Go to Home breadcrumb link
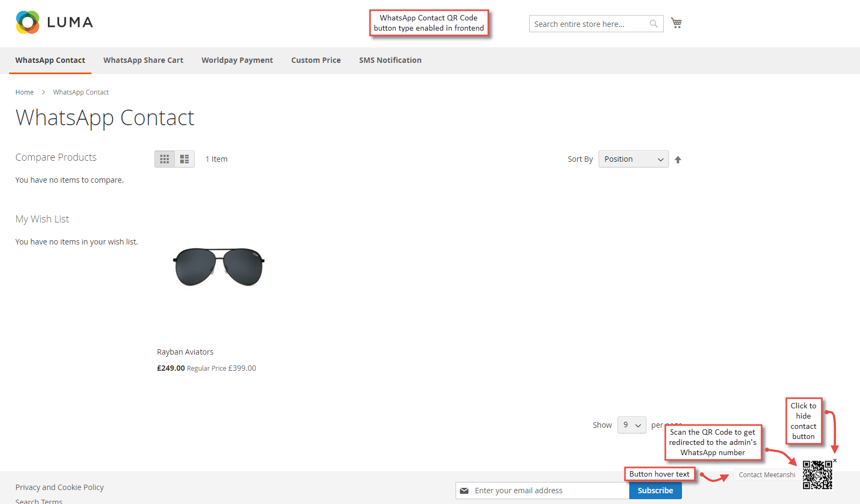Image resolution: width=860 pixels, height=504 pixels. (x=24, y=92)
